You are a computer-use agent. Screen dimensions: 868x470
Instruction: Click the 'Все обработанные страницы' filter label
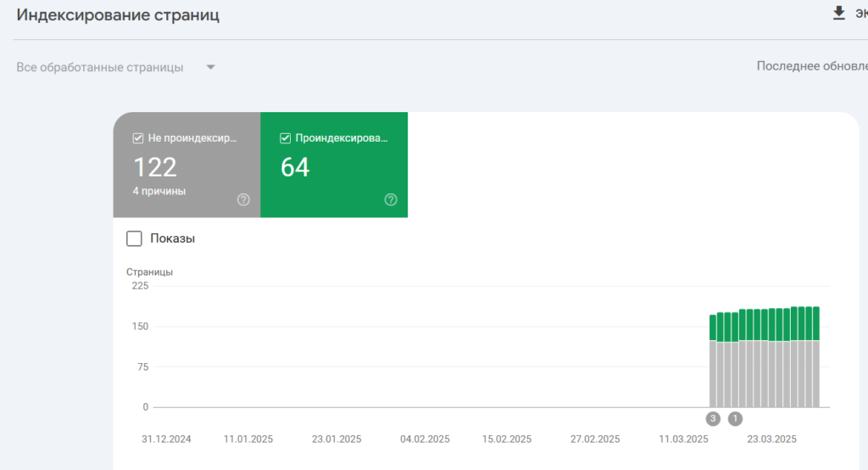[x=100, y=67]
